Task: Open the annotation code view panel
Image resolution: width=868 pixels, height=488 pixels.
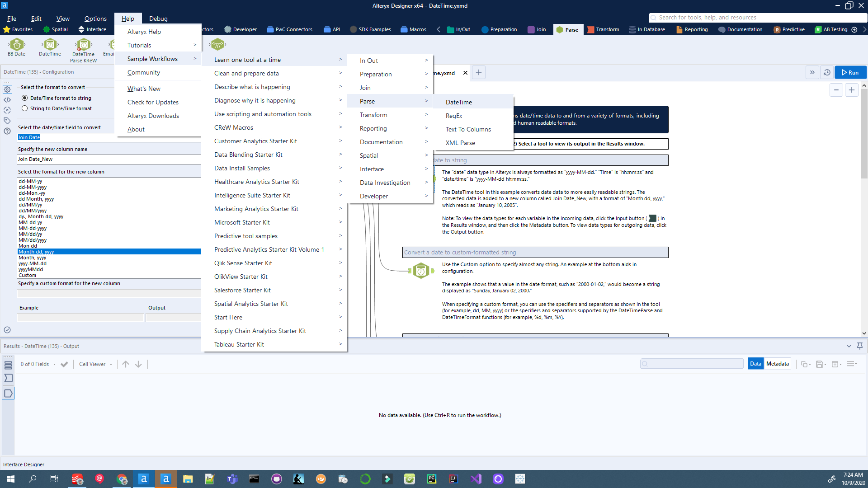Action: point(7,100)
